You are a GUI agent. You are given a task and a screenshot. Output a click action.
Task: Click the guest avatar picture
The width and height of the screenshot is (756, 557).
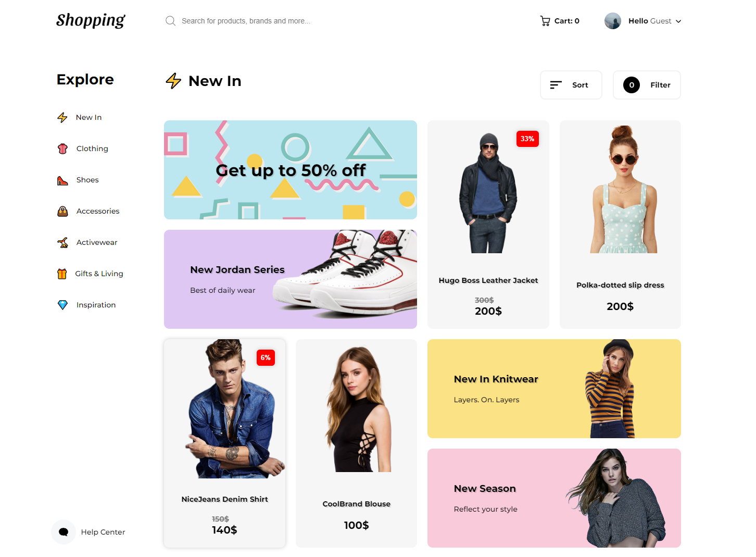[613, 21]
